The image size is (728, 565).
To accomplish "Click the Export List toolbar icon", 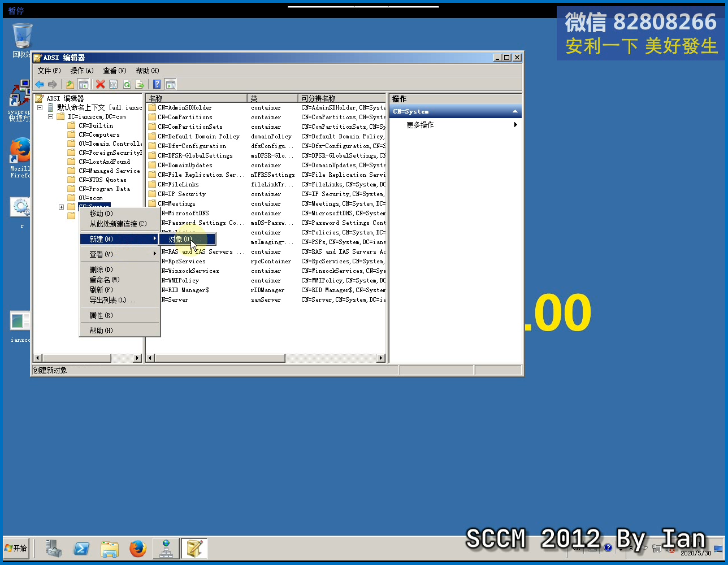I will pyautogui.click(x=140, y=85).
